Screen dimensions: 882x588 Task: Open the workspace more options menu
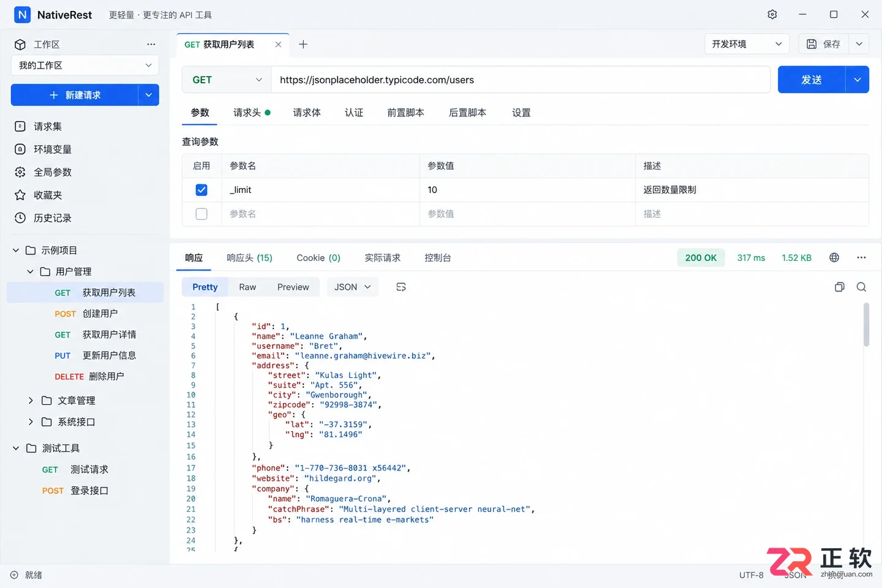[151, 44]
